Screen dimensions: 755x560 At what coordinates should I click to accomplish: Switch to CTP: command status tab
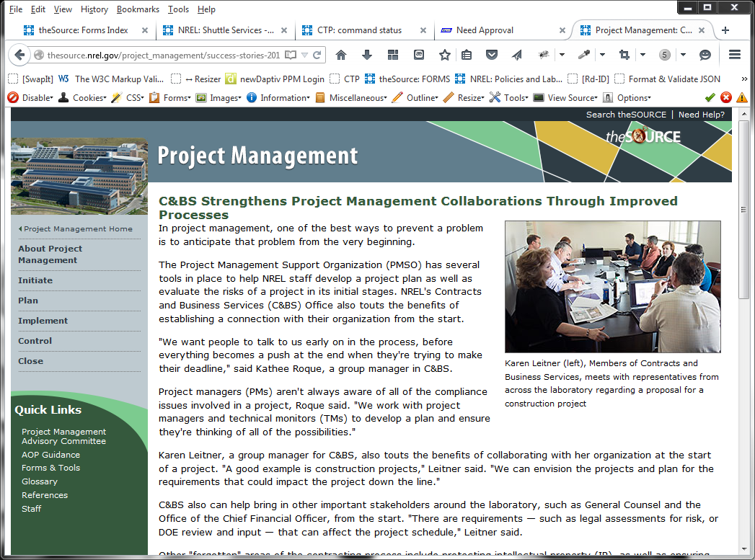[359, 30]
